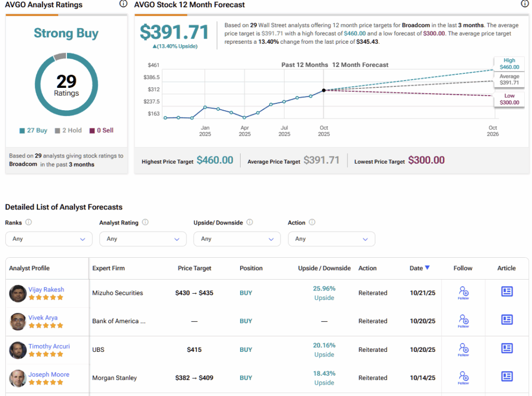Click info icon next to Ranks filter
532x396 pixels.
[29, 222]
